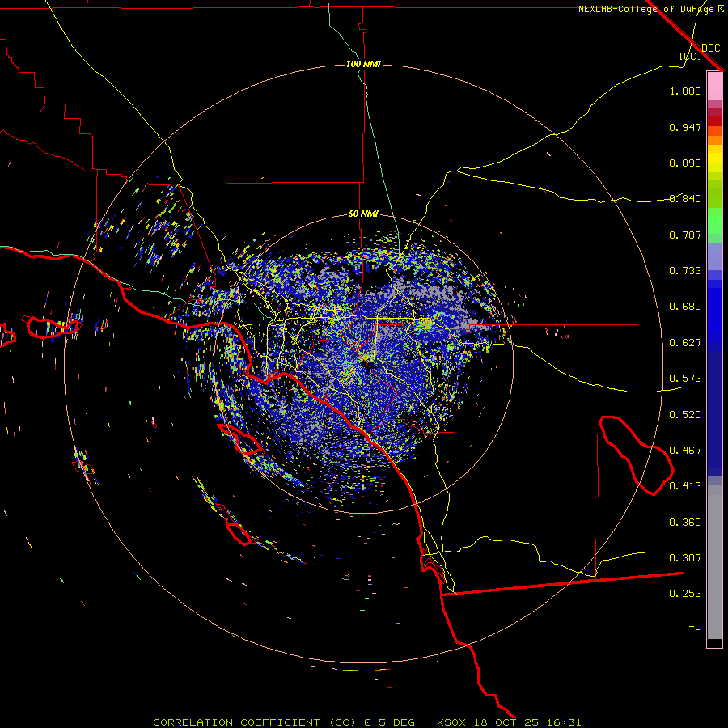Click the DCC product label

pyautogui.click(x=710, y=49)
